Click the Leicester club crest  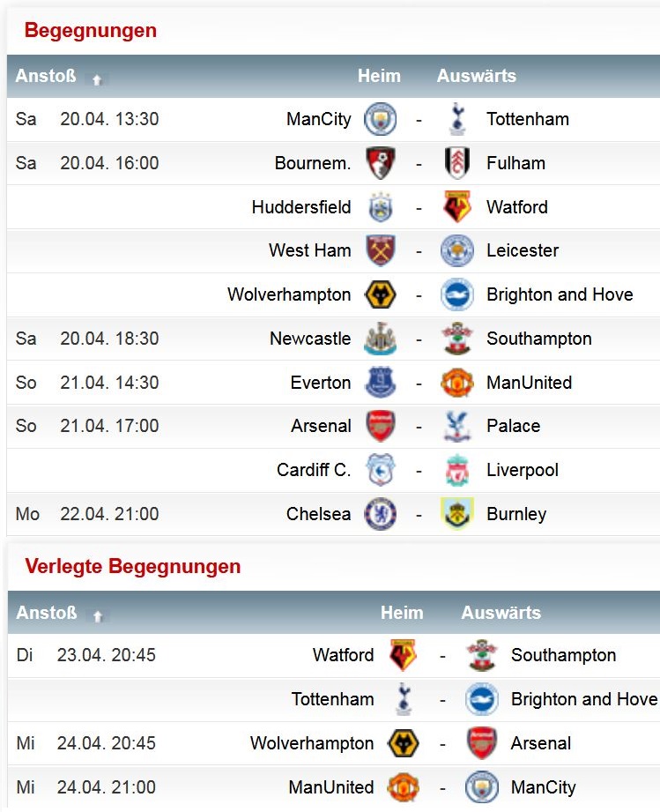457,250
